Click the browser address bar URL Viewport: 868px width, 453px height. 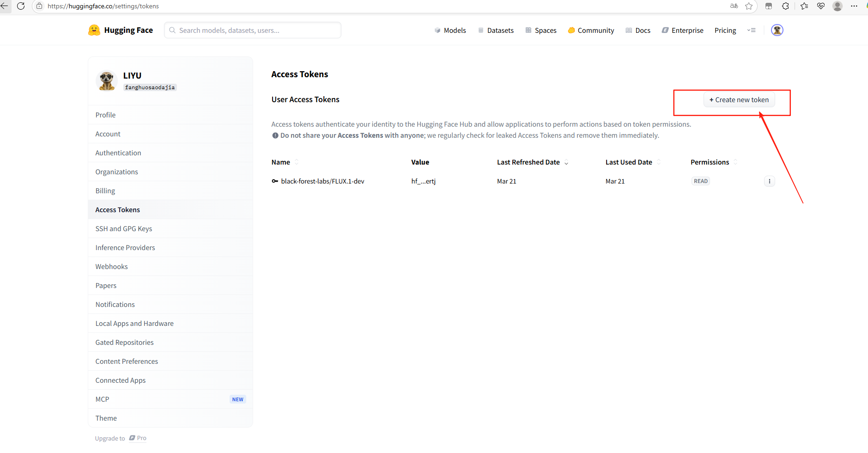pyautogui.click(x=103, y=6)
